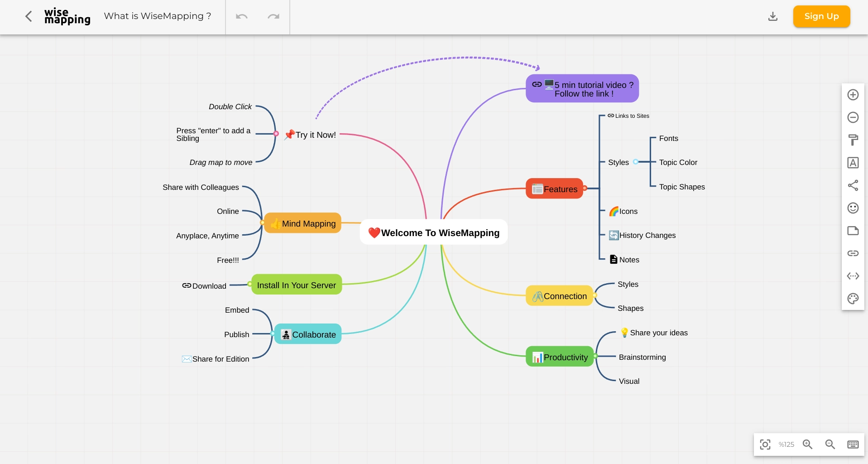Open the add link icon in side toolbar

click(x=853, y=253)
